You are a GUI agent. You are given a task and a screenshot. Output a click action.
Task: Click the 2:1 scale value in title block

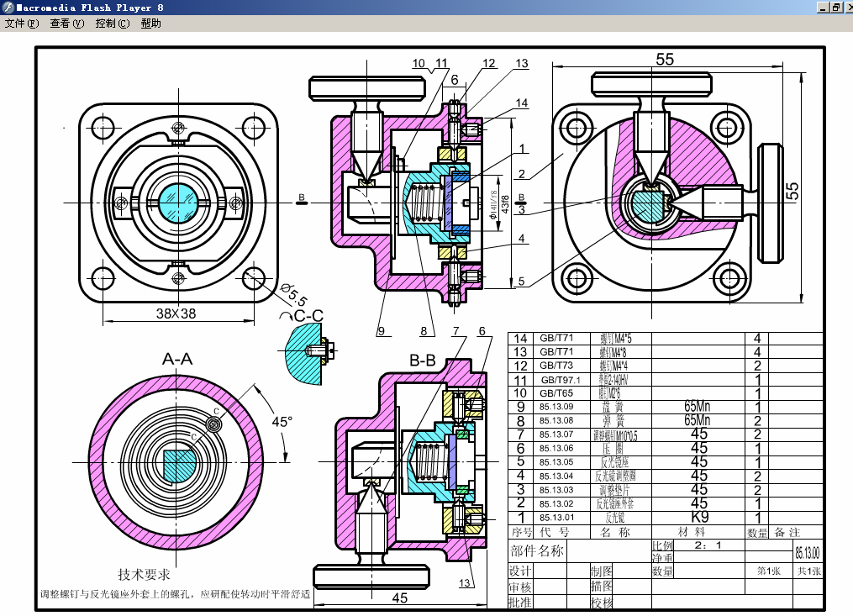pos(708,545)
